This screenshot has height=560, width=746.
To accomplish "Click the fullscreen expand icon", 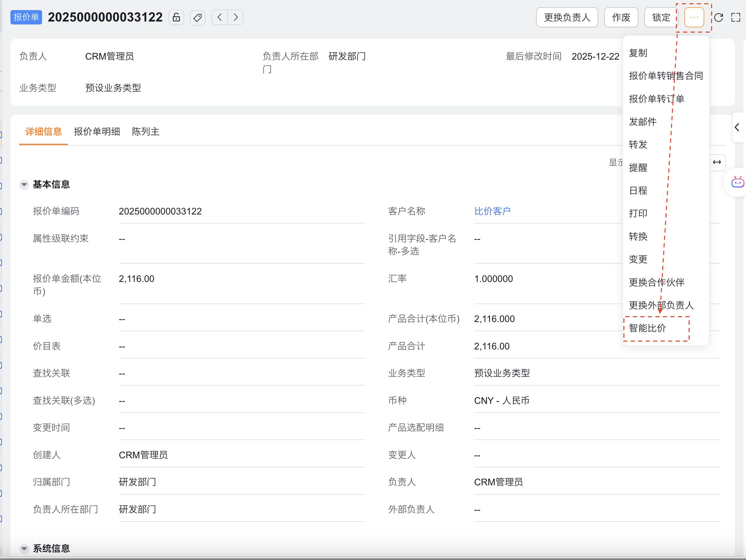I will [x=736, y=17].
